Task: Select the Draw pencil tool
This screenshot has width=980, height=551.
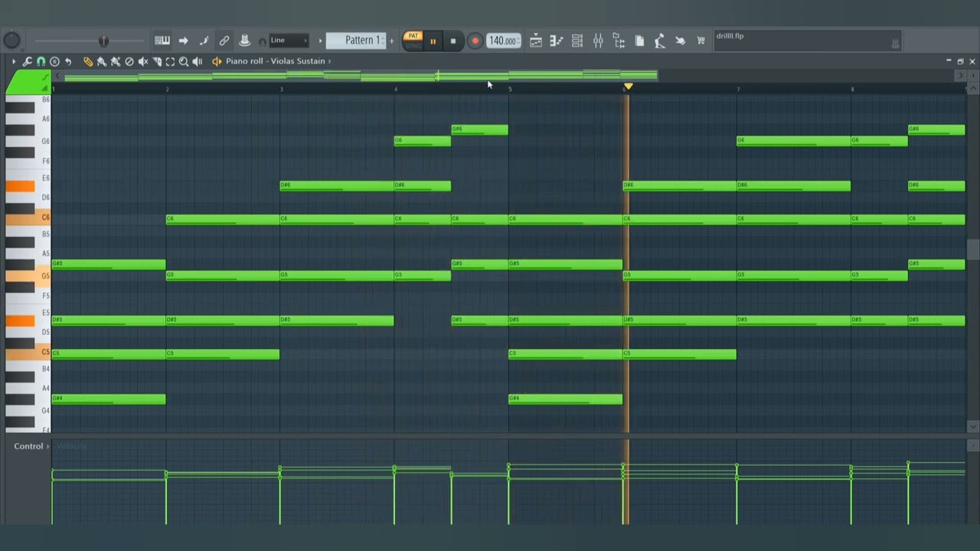Action: click(x=88, y=61)
